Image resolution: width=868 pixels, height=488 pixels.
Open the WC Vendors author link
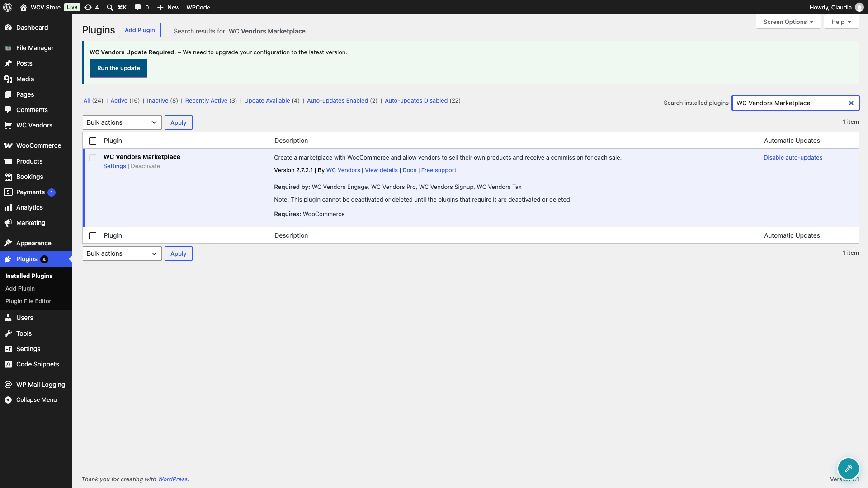coord(343,170)
